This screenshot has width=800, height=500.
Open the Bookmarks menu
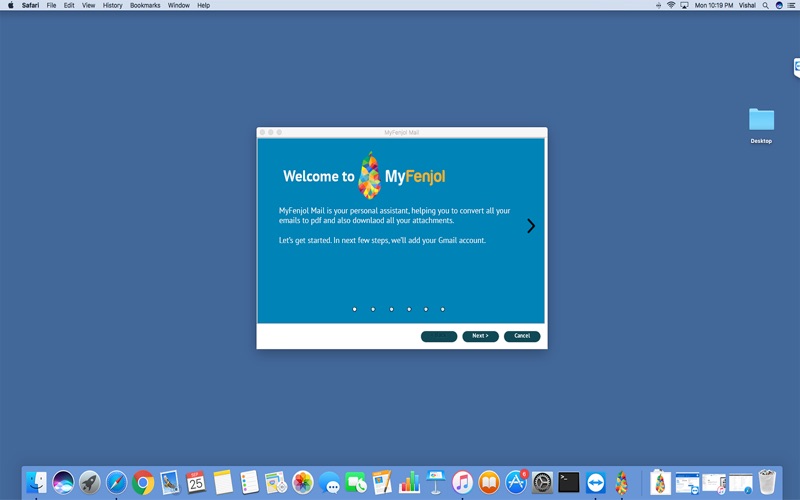pos(145,5)
